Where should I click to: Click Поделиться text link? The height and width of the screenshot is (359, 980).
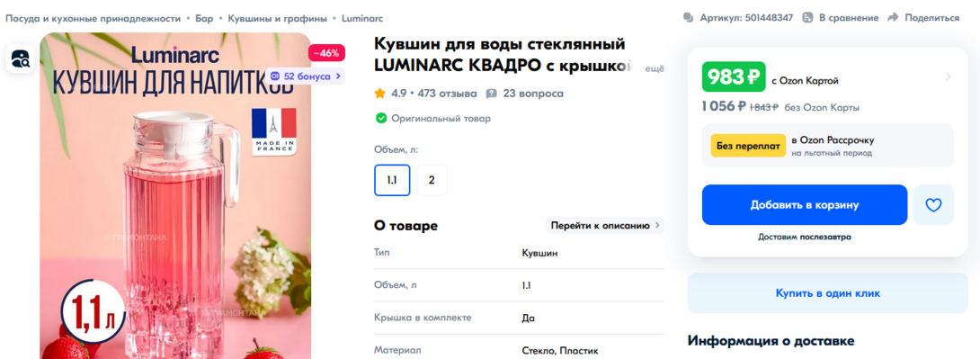[931, 18]
